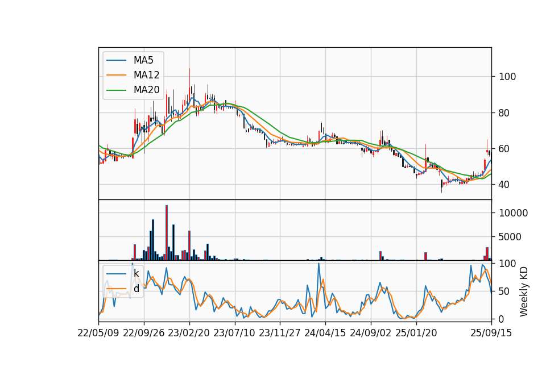Click the MA20 legend label
Screen dimensions: 546x392
coord(146,90)
